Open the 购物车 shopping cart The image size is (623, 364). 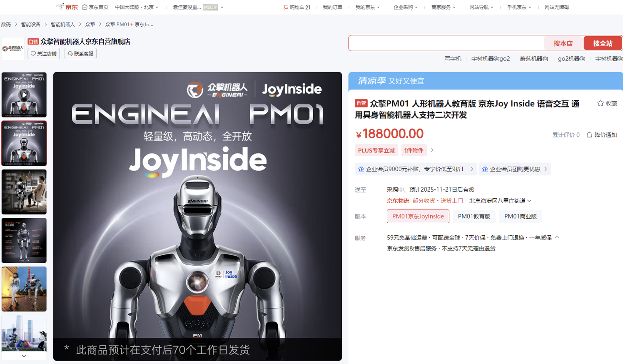tap(297, 7)
